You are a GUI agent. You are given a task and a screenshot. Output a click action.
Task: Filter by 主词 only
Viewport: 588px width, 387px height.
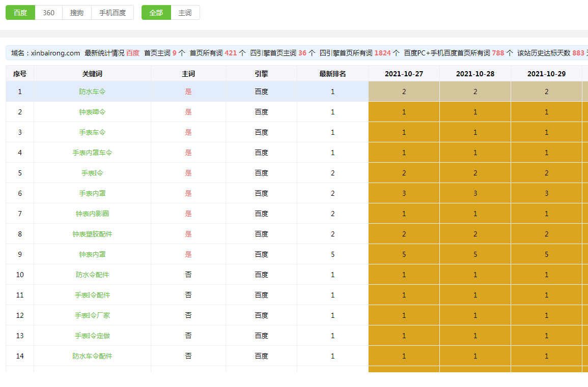click(185, 13)
